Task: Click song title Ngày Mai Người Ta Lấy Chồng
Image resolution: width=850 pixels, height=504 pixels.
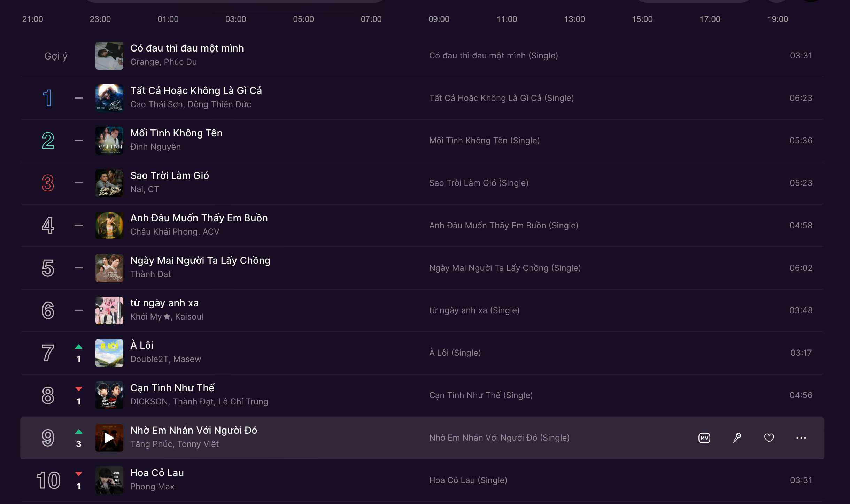Action: [200, 260]
